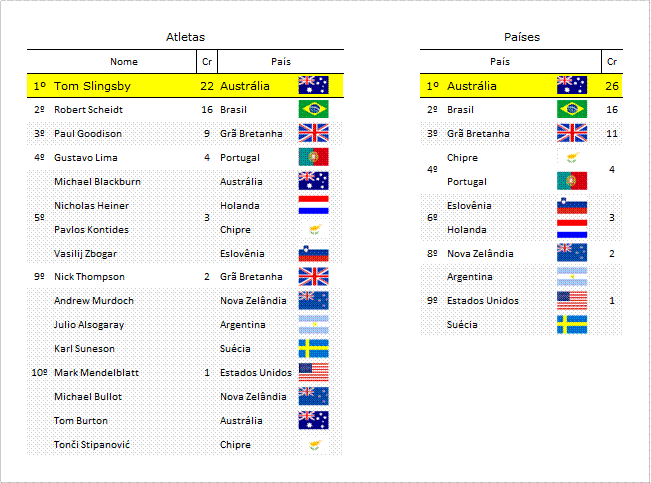Click the Países table title
This screenshot has height=483, width=651.
pos(522,37)
